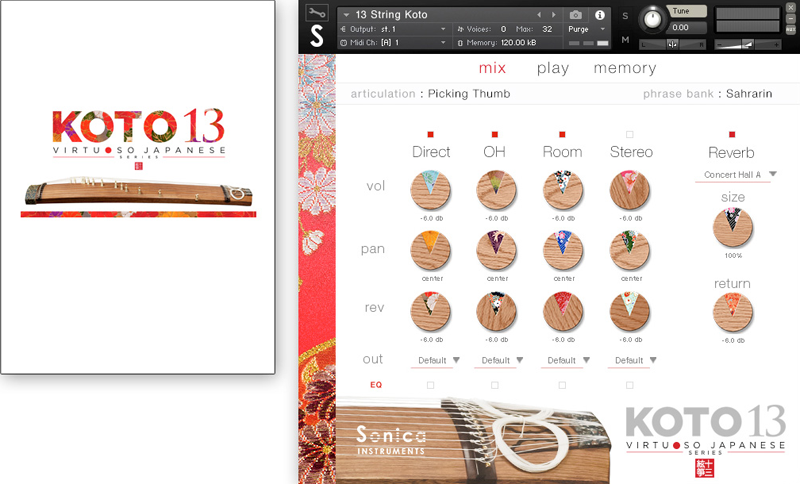This screenshot has width=800, height=484.
Task: Click the OH rev knob
Action: point(496,312)
